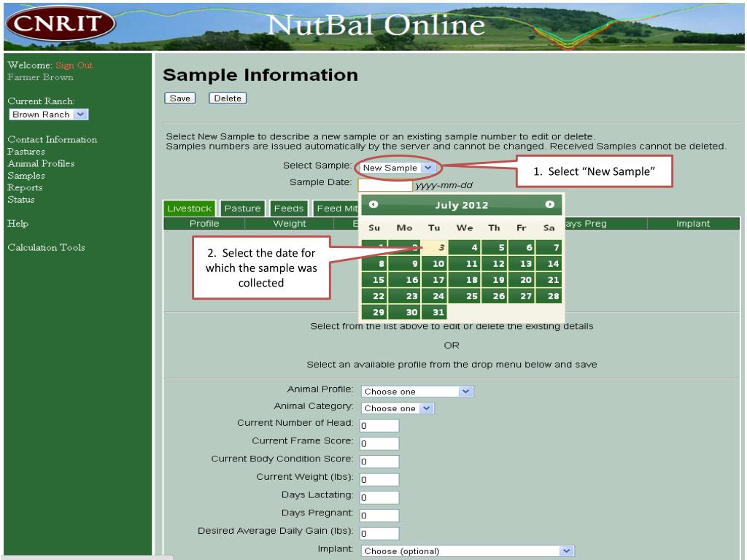This screenshot has width=747, height=560.
Task: Select July 29 in calendar
Action: coord(374,312)
